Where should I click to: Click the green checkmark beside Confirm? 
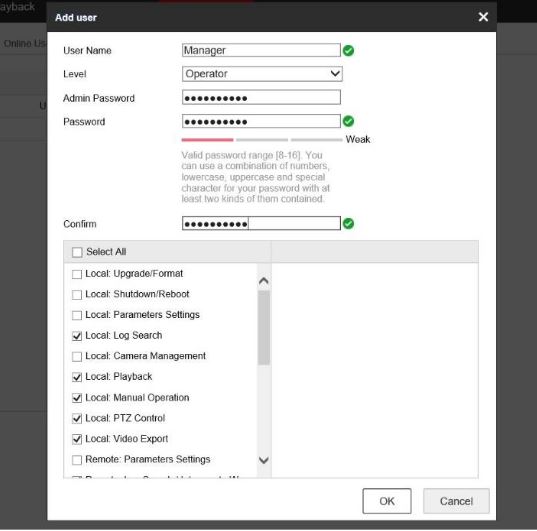click(x=349, y=224)
